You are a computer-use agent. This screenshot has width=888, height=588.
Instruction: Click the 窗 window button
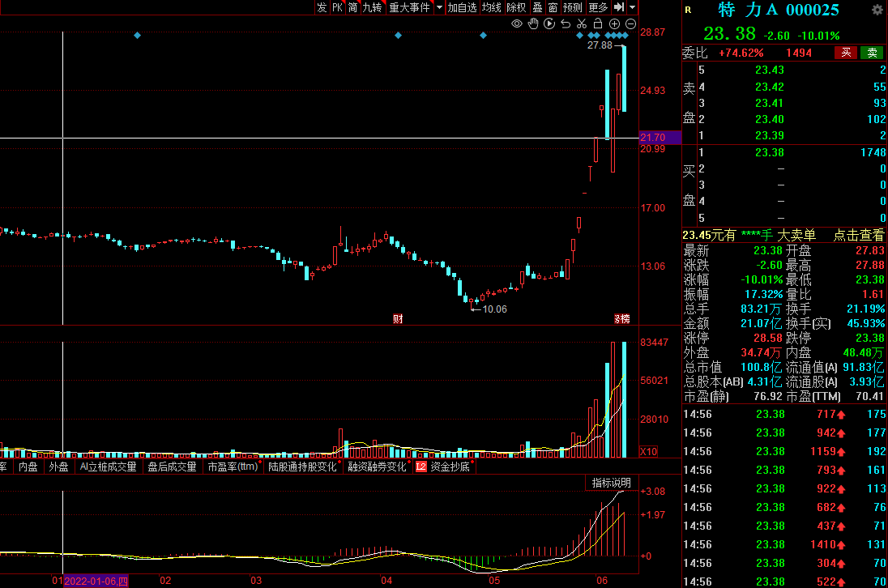(553, 7)
